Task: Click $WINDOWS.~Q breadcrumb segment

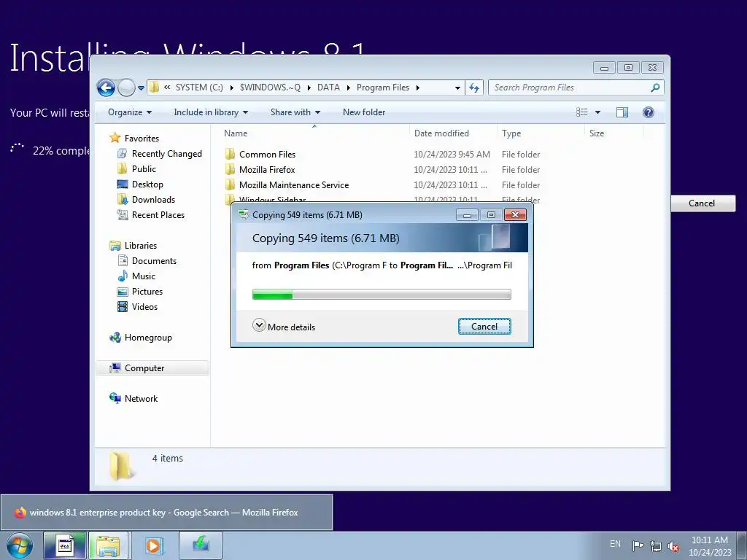Action: (x=270, y=87)
